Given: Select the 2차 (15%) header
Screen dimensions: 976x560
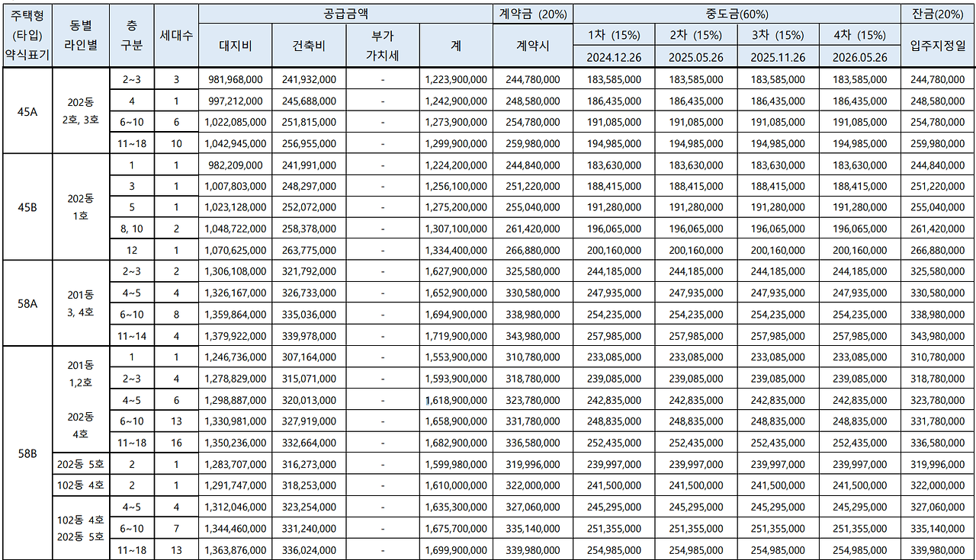Looking at the screenshot, I should click(x=695, y=35).
